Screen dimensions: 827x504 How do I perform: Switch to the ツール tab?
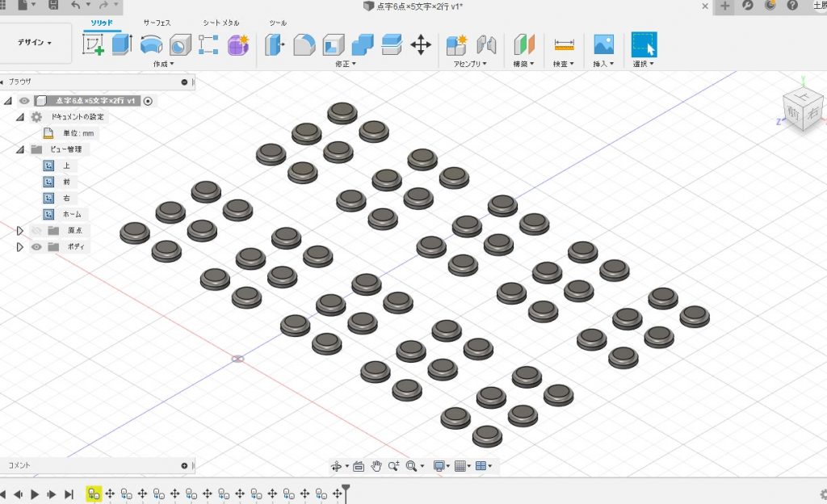tap(278, 23)
